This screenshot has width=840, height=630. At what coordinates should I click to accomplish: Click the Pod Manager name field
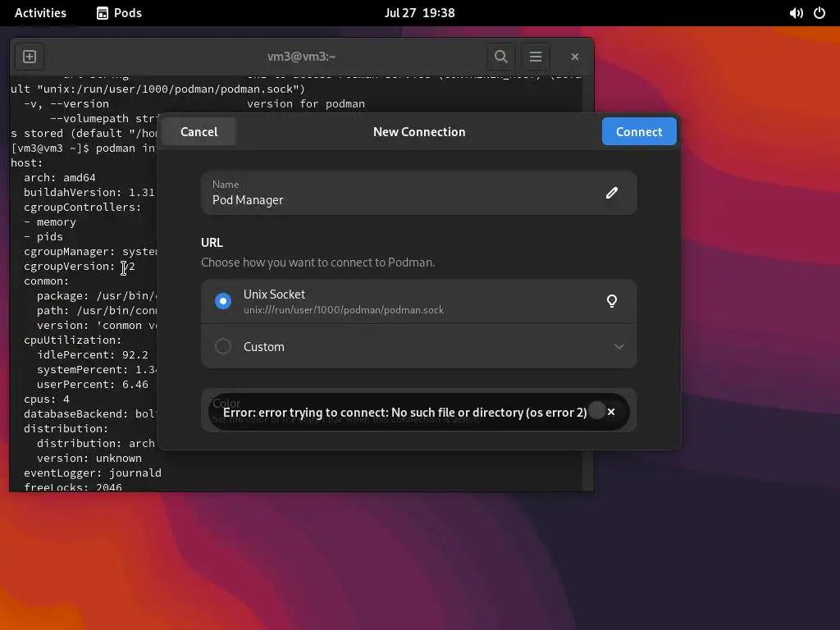point(419,193)
